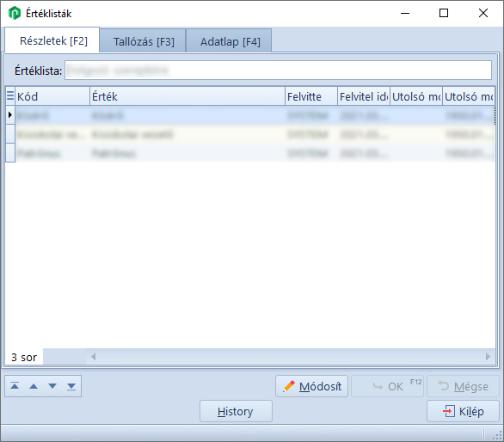Sort by the Kód column header
Viewport: 504px width, 442px height.
(52, 96)
